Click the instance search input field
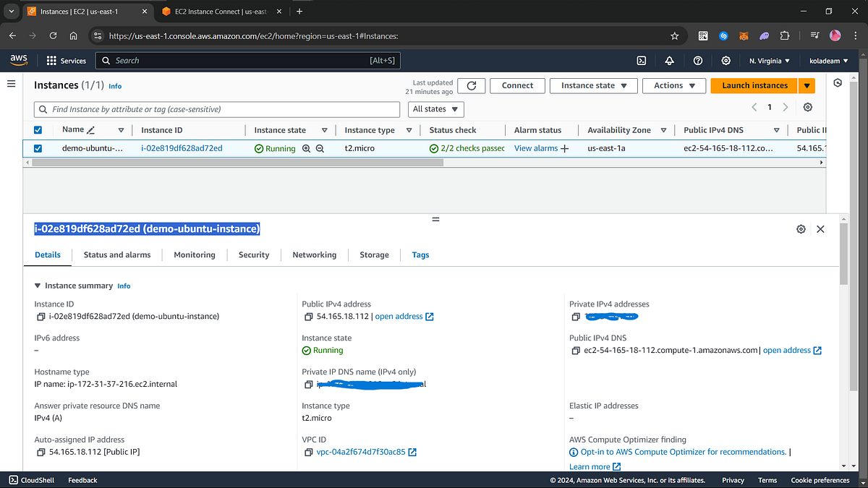 [217, 108]
